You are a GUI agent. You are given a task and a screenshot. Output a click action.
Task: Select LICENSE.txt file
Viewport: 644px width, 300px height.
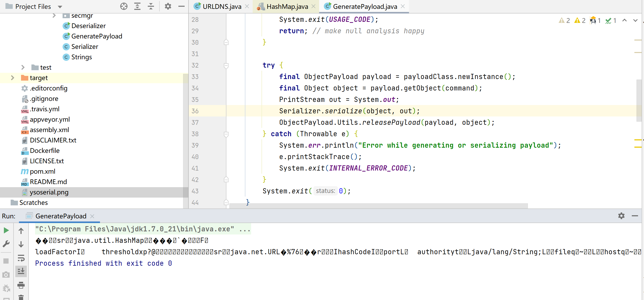coord(43,161)
